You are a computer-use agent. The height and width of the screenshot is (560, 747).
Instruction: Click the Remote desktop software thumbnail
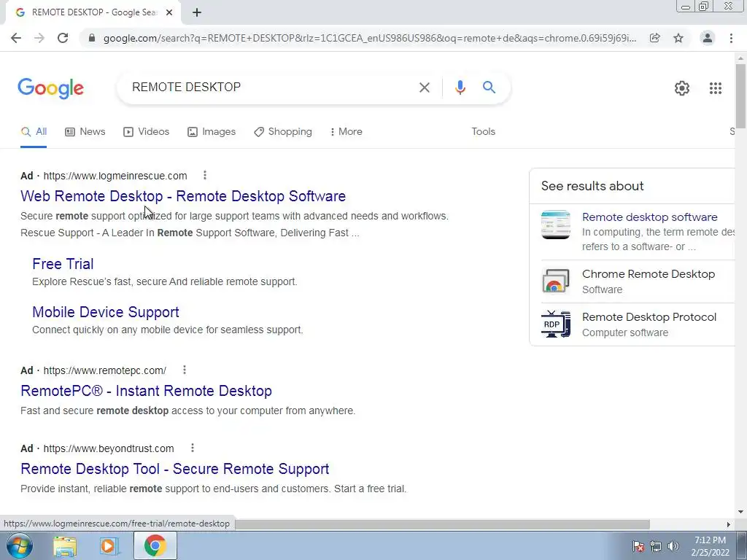[555, 225]
